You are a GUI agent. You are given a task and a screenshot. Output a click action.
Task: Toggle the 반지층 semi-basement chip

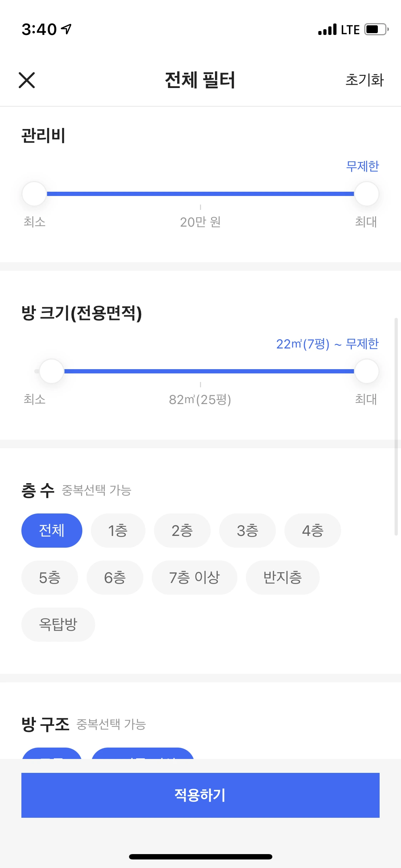[282, 578]
